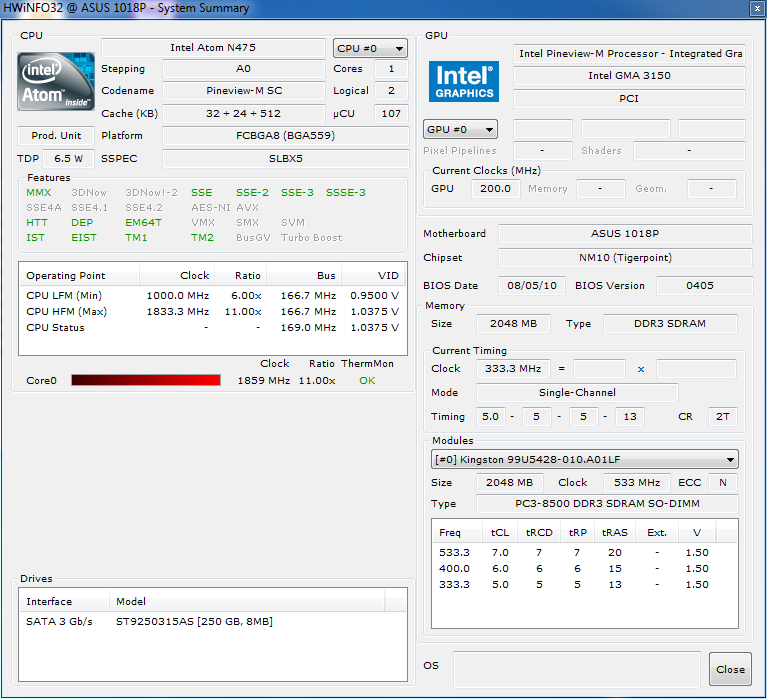Click the 6.5 W TDP value

tap(68, 158)
